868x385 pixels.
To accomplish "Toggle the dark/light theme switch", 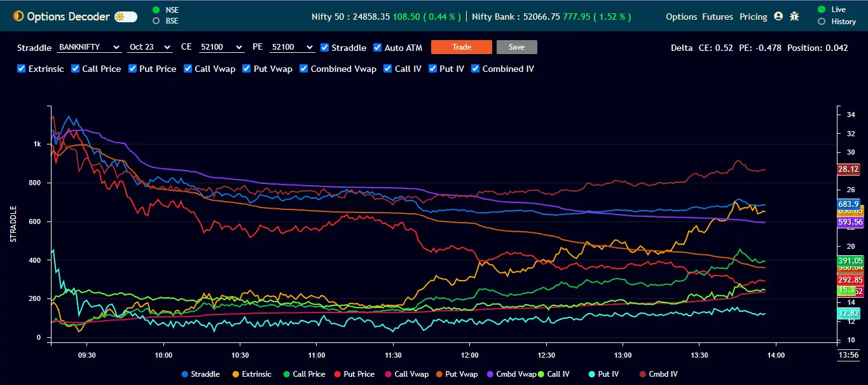I will point(126,17).
